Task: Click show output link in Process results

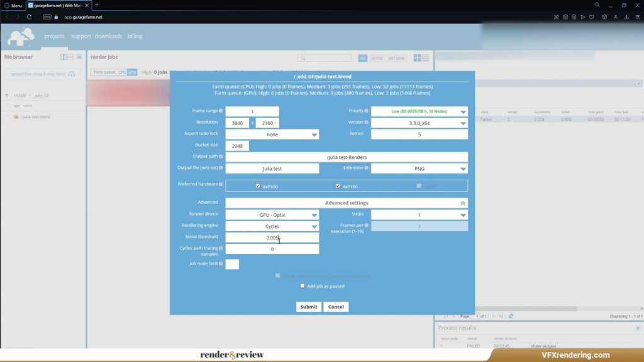Action: click(543, 346)
